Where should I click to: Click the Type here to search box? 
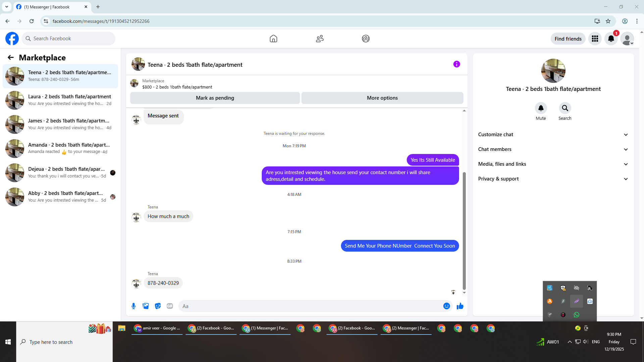pyautogui.click(x=64, y=342)
